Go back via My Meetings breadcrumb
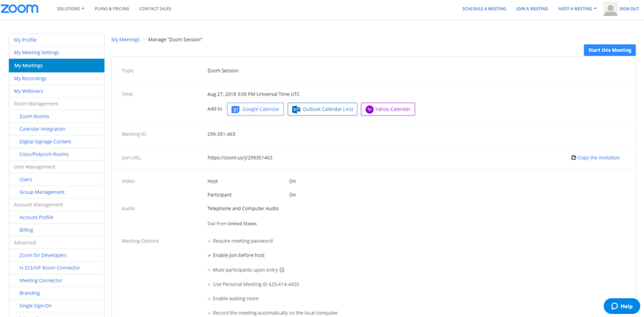The height and width of the screenshot is (317, 644). 125,39
